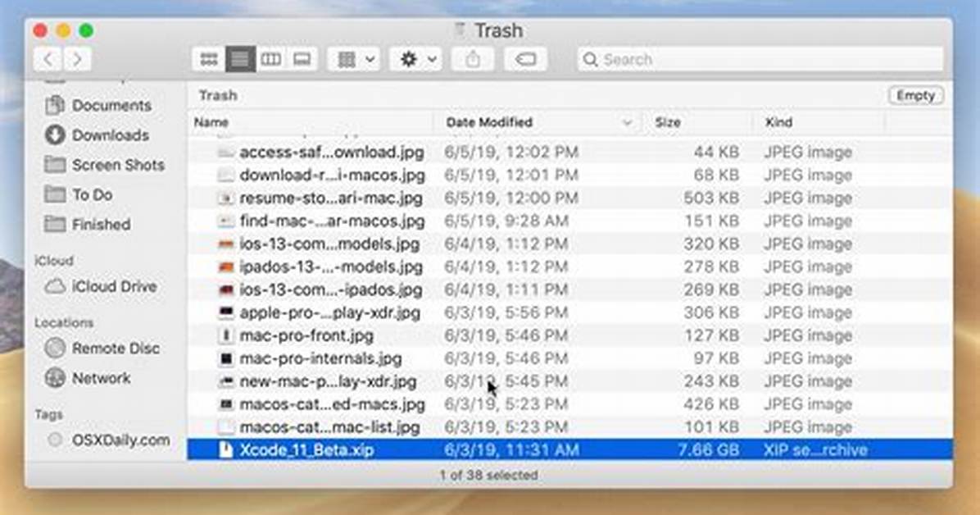
Task: Switch to icon view
Action: tap(209, 59)
